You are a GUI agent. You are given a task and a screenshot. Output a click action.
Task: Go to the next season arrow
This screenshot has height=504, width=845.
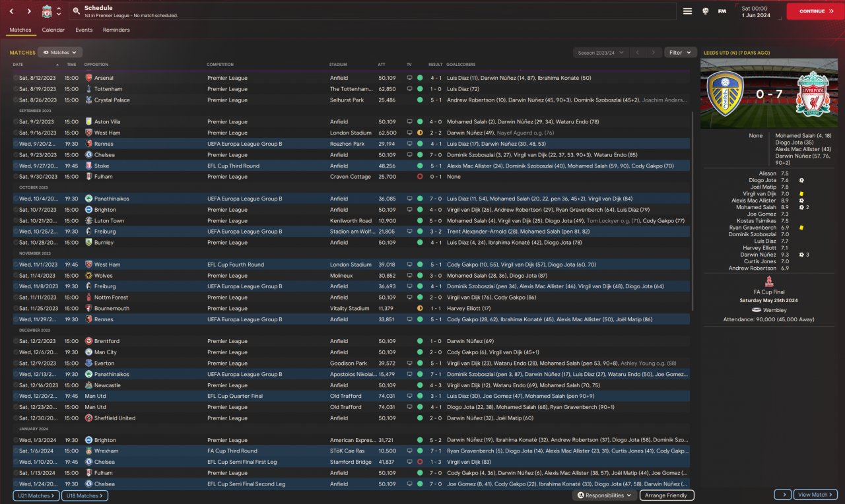pos(654,53)
